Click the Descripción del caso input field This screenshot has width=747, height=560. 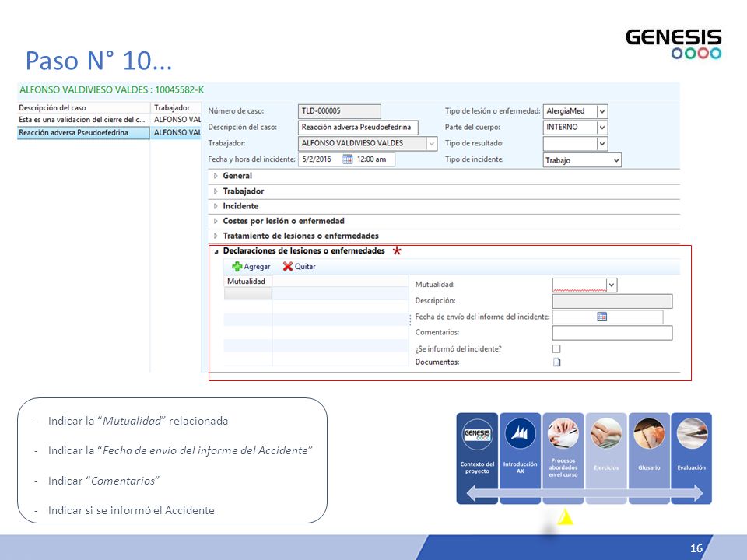pyautogui.click(x=358, y=127)
